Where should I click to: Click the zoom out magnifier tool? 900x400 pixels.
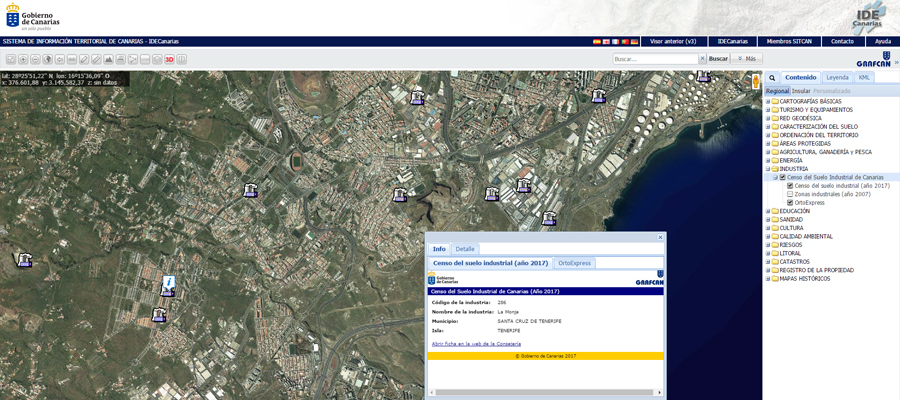click(x=34, y=60)
